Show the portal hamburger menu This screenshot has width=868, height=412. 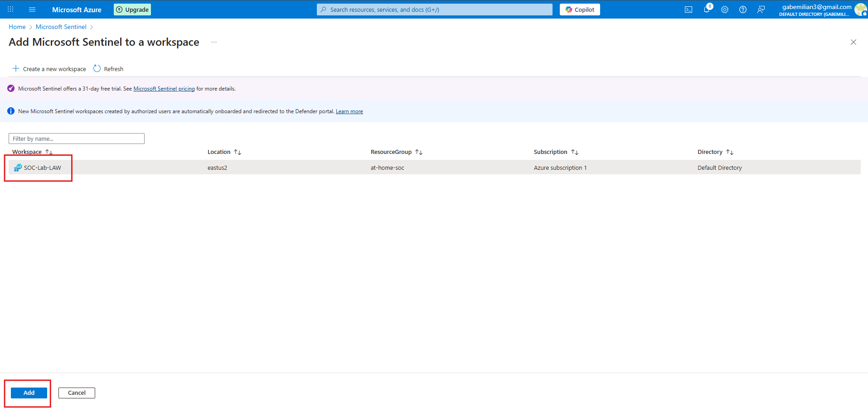click(x=32, y=10)
